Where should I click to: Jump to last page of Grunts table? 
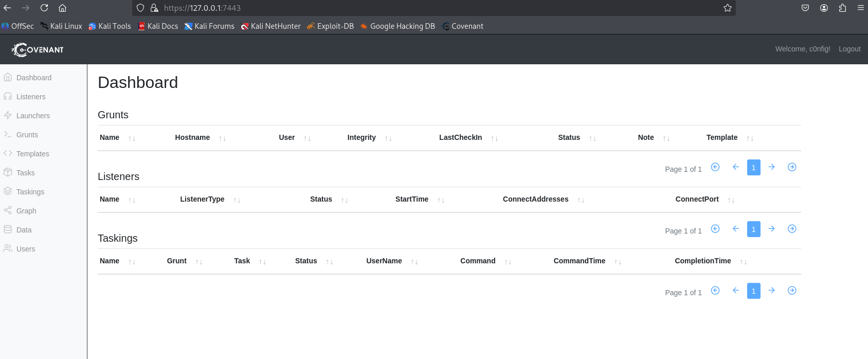(792, 167)
